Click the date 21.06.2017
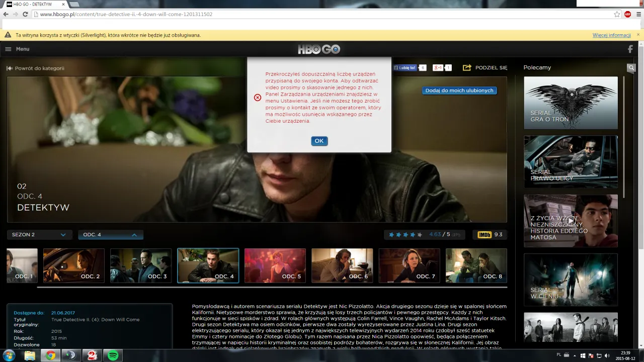 point(63,313)
